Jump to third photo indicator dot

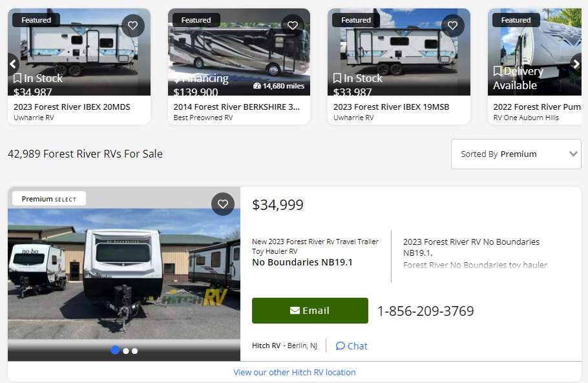tap(134, 351)
